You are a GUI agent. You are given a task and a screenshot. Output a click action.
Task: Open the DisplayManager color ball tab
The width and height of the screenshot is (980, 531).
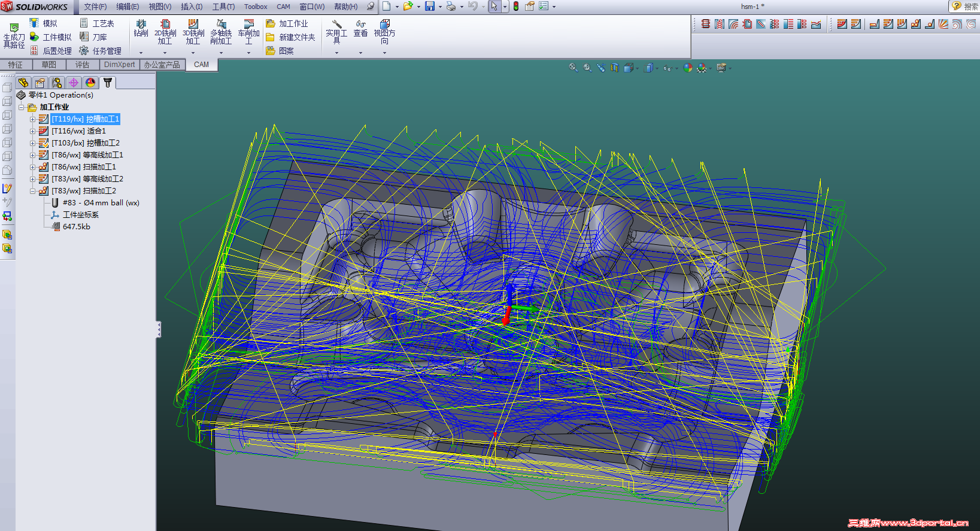90,83
